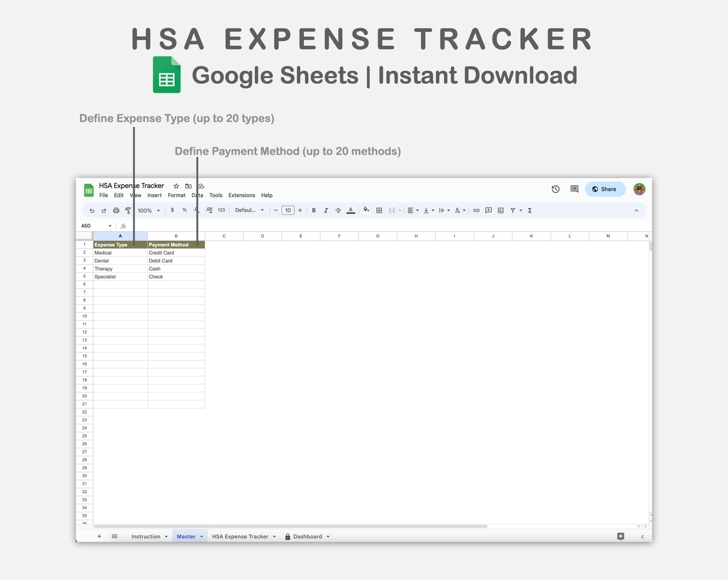The height and width of the screenshot is (580, 728).
Task: Format selection as percent
Action: [184, 210]
